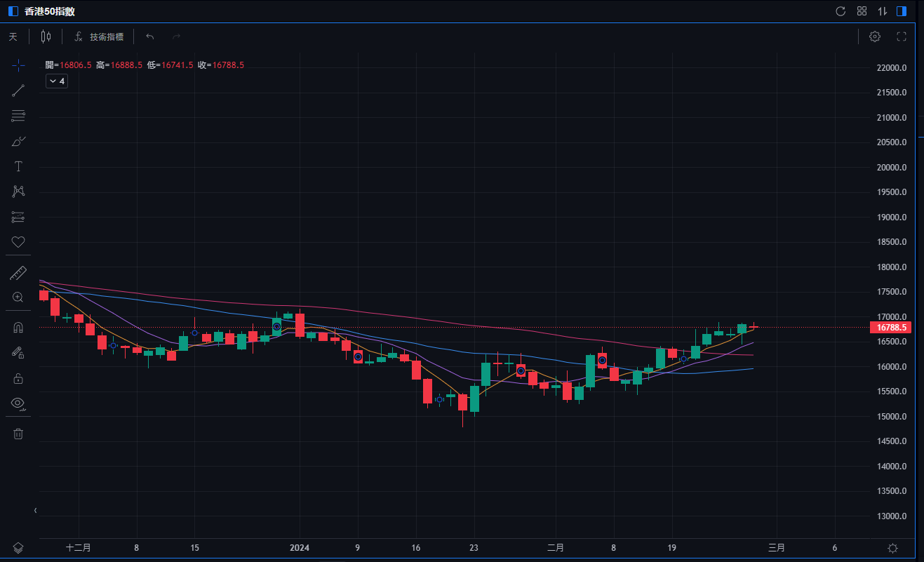Viewport: 924px width, 562px height.
Task: Open the heart favorites icon
Action: [x=18, y=242]
